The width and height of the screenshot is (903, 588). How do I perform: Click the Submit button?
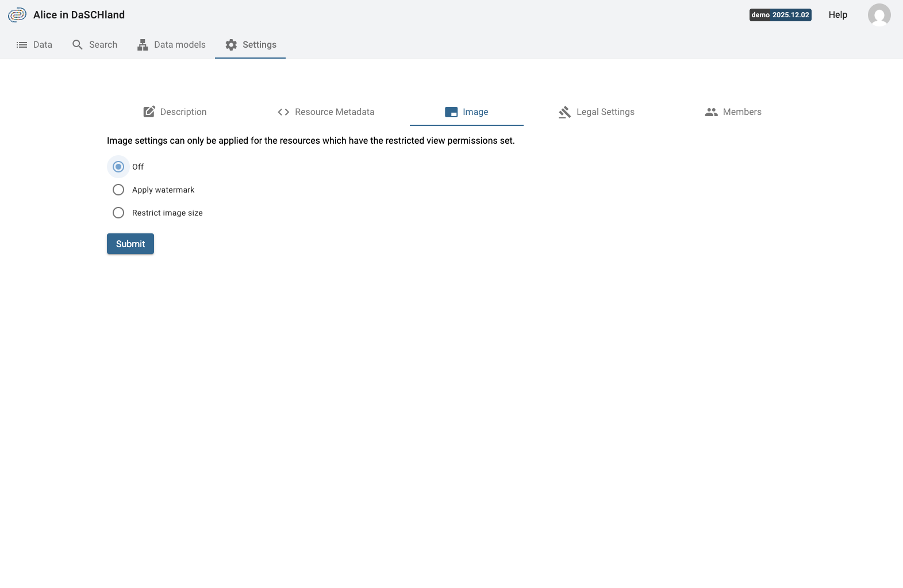[x=130, y=244]
